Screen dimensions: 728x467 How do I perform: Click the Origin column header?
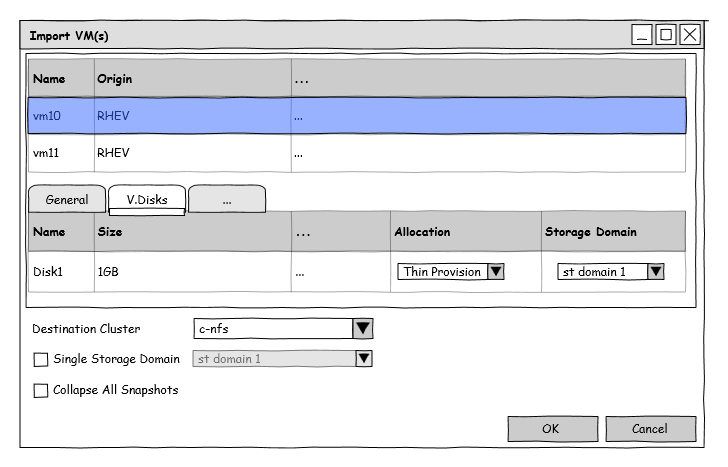click(x=190, y=79)
